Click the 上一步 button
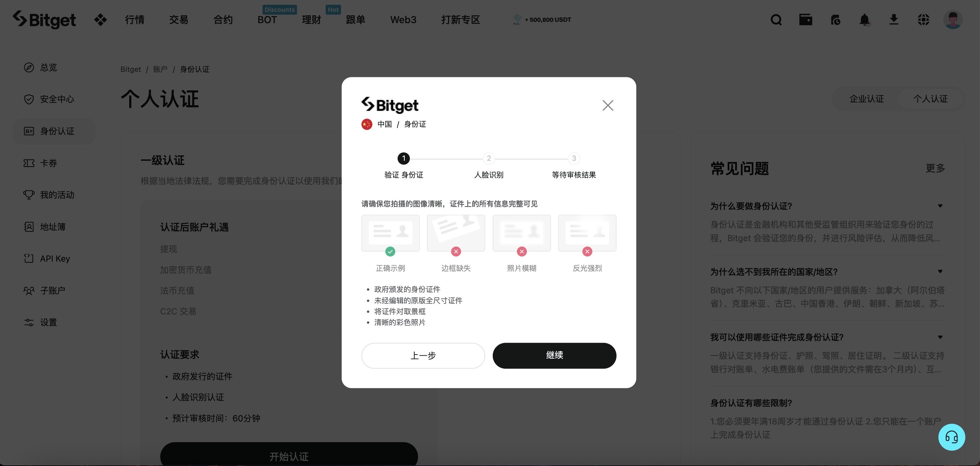Screen dimensions: 980x466 tap(423, 355)
